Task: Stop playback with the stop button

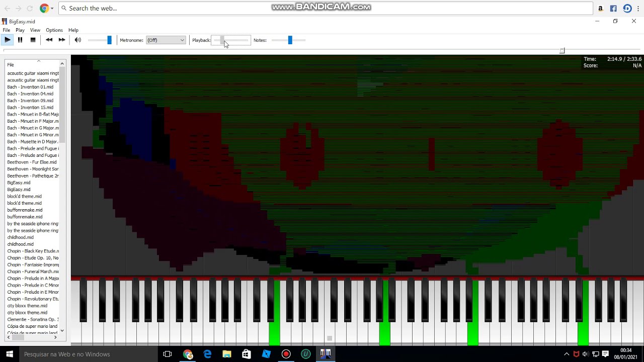Action: tap(33, 40)
